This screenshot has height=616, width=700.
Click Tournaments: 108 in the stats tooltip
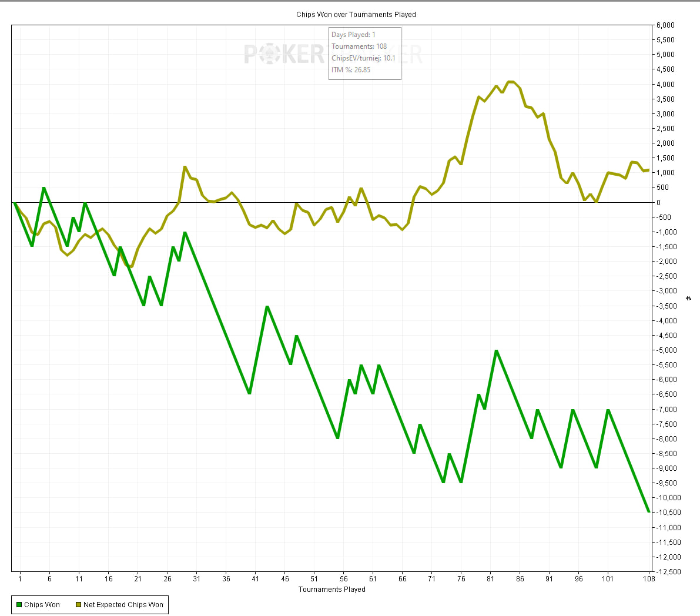pyautogui.click(x=359, y=46)
